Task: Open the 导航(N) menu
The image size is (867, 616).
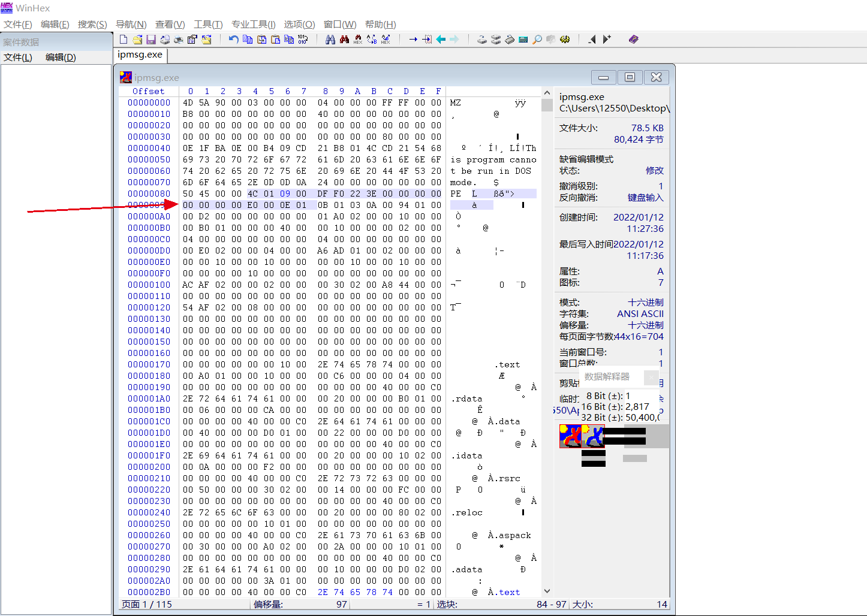Action: pos(131,24)
